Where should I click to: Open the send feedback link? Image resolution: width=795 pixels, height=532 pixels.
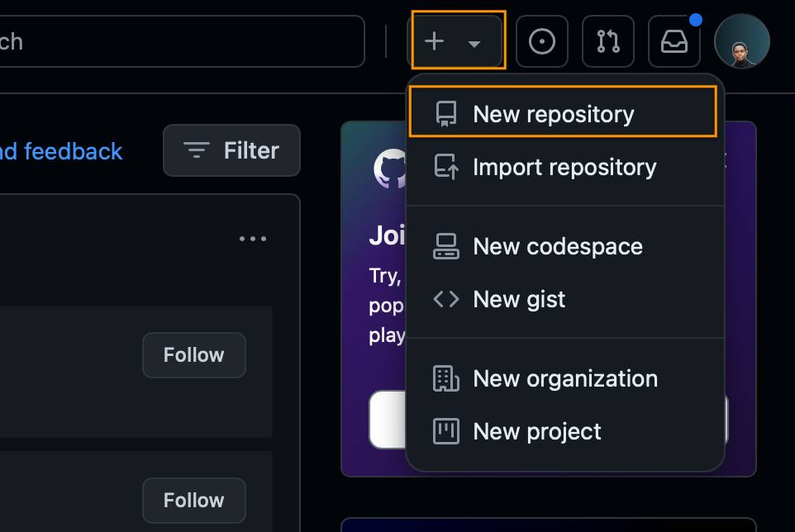tap(61, 151)
